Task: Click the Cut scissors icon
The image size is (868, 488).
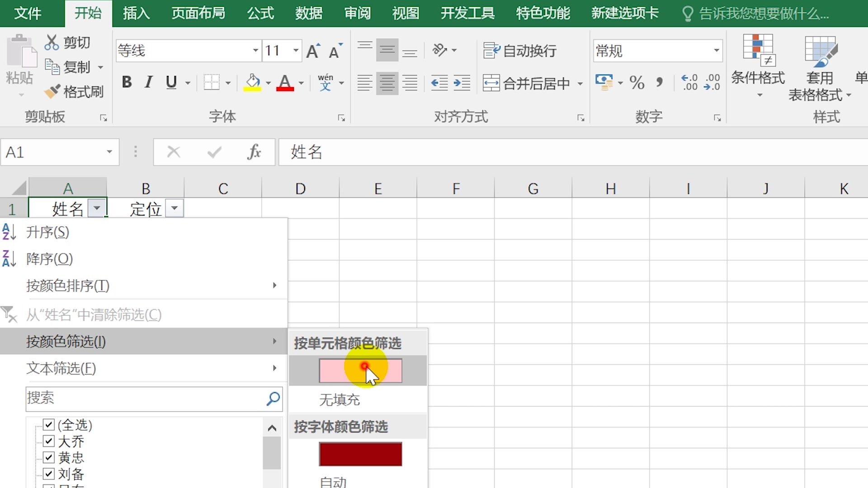Action: click(53, 42)
